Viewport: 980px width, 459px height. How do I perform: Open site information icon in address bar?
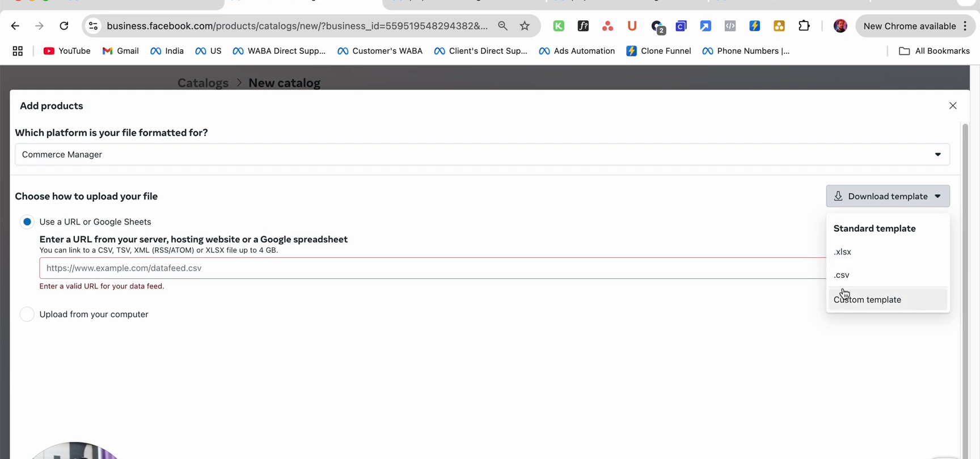(x=94, y=26)
